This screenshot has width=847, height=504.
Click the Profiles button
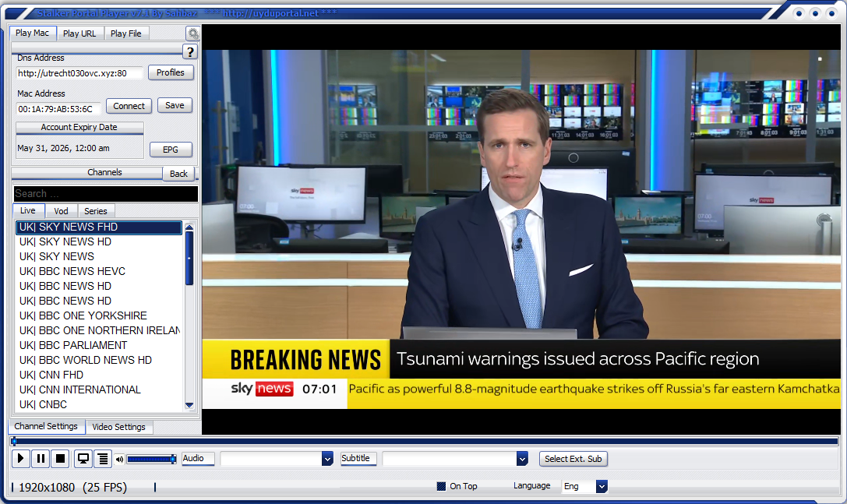point(171,72)
